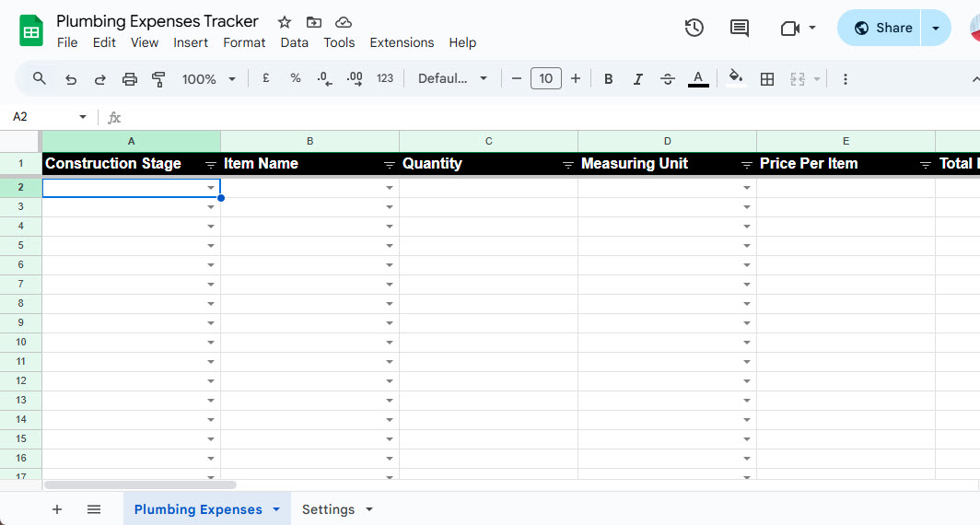The width and height of the screenshot is (980, 525).
Task: Click the horizontal scrollbar thumb
Action: pos(140,485)
